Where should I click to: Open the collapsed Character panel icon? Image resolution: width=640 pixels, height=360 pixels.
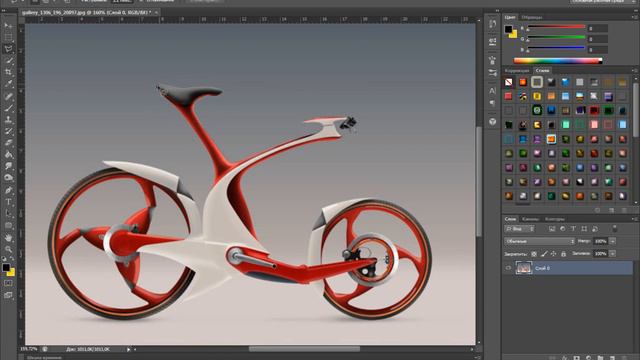pyautogui.click(x=493, y=91)
